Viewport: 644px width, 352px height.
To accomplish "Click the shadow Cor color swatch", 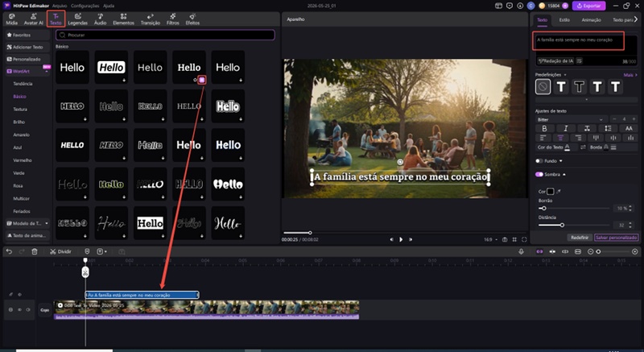I will 551,192.
